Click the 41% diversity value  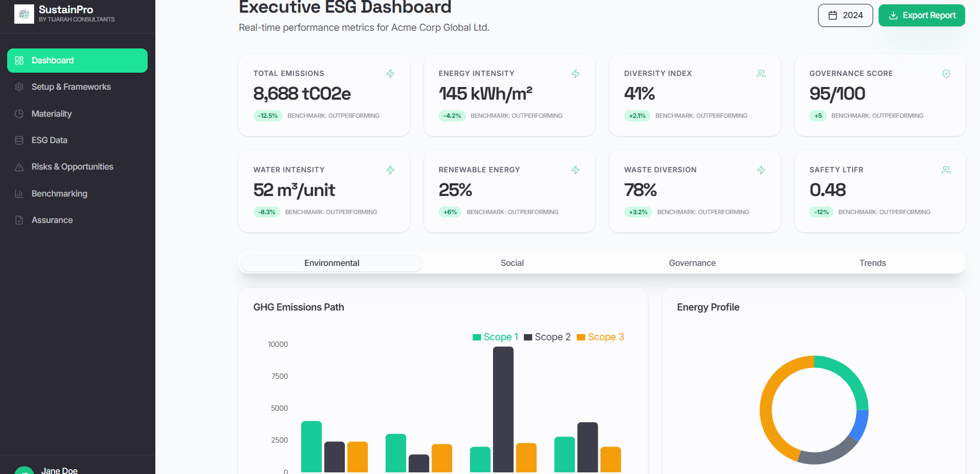pyautogui.click(x=639, y=94)
